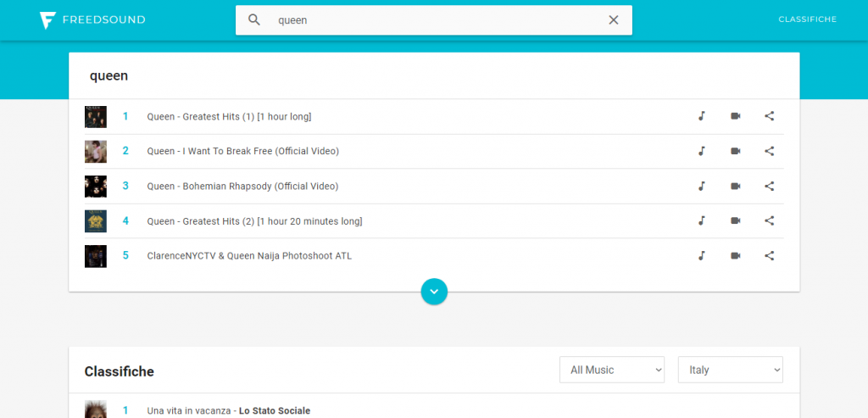This screenshot has width=868, height=418.
Task: Open Queen - Bohemian Rhapsody (Official Video) title
Action: click(242, 186)
